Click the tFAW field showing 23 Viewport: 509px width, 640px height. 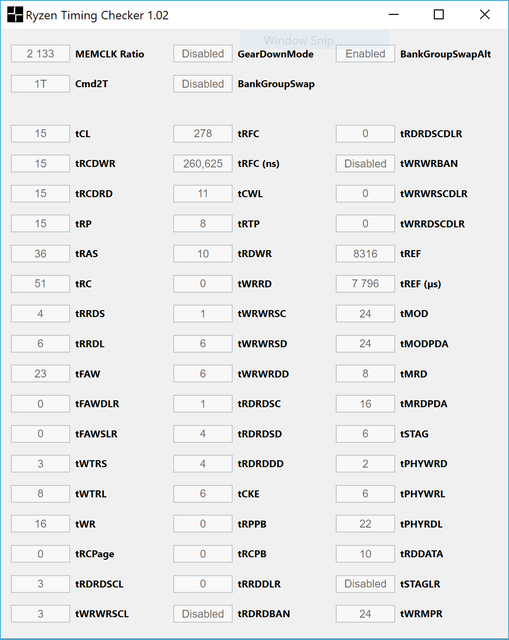(40, 373)
